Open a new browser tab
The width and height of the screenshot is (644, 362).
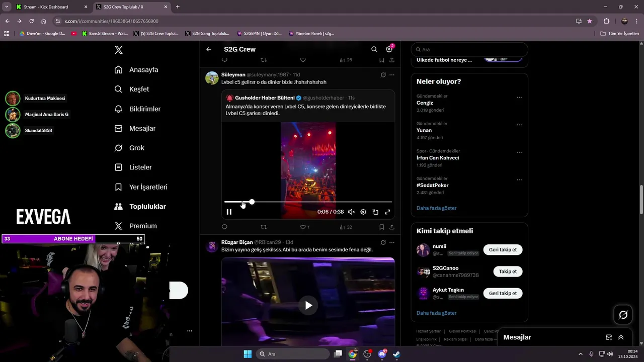coord(178,7)
